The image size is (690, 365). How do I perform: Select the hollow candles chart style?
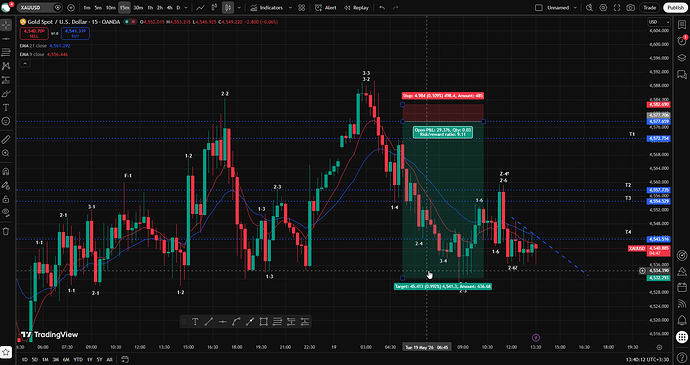[x=214, y=7]
